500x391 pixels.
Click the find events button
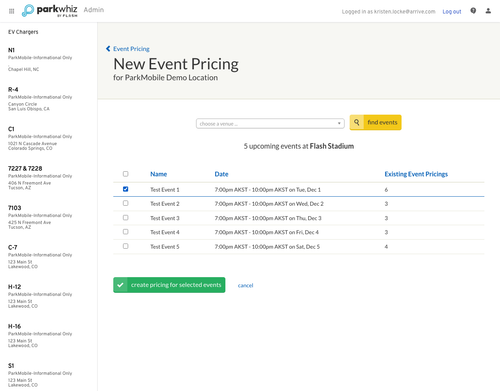coord(375,122)
